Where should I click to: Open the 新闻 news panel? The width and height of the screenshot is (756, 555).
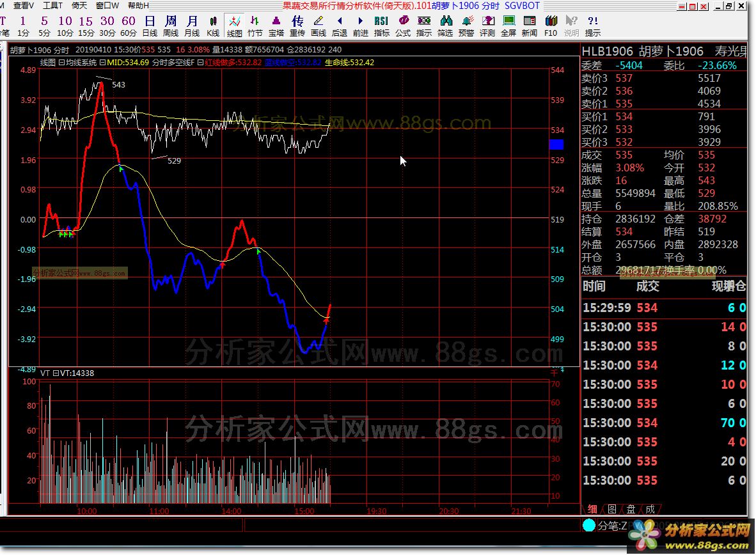pyautogui.click(x=530, y=26)
